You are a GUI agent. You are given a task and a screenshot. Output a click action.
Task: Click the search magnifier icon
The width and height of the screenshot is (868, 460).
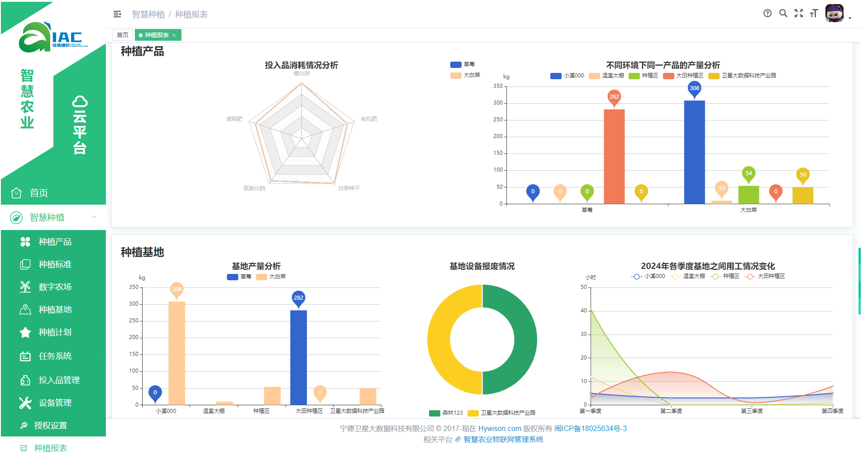click(x=783, y=13)
